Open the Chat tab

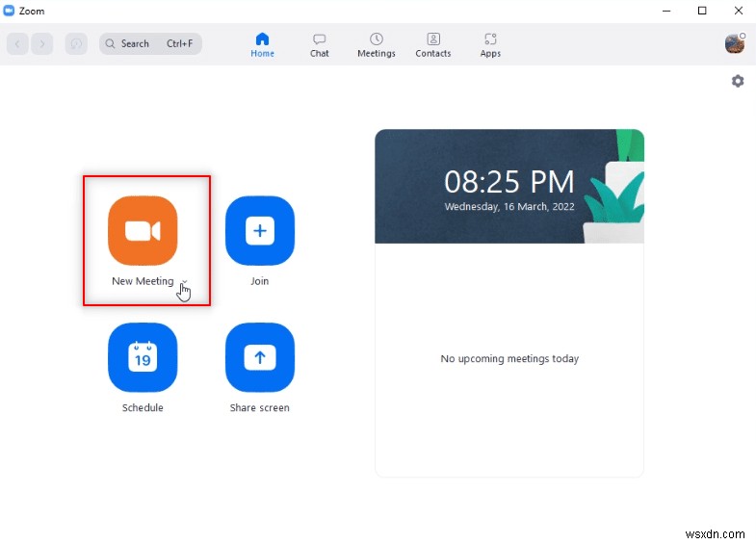(319, 44)
